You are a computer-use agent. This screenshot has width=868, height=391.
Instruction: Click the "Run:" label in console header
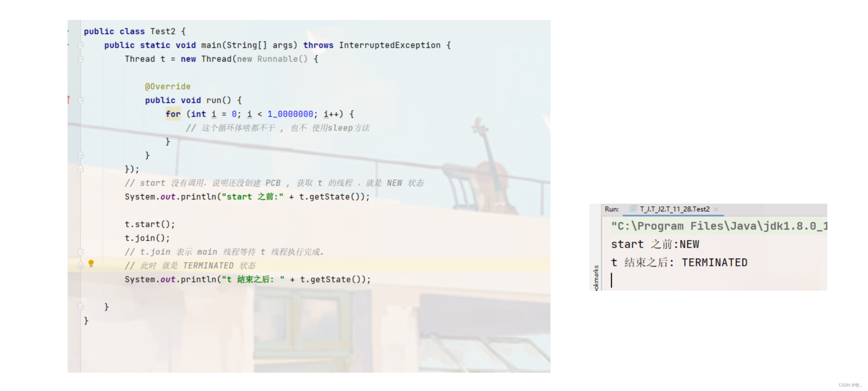coord(612,209)
